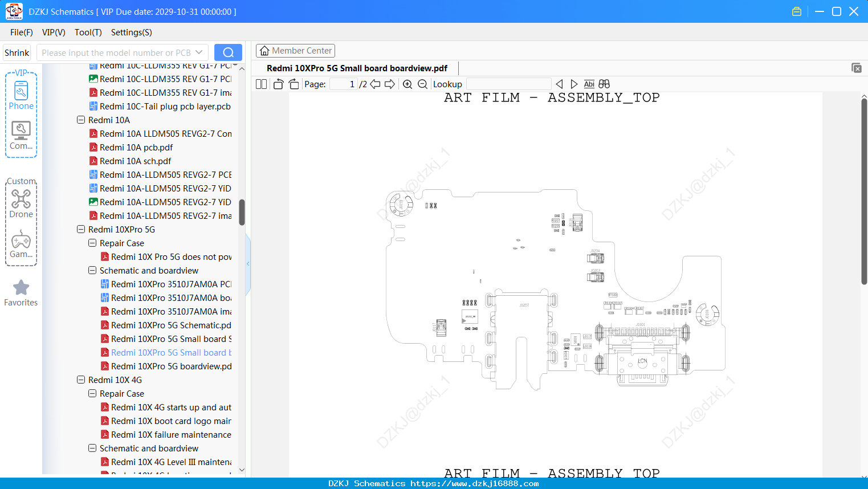
Task: Open Redmi 10XPro 5G Schematic.pdf
Action: (172, 325)
